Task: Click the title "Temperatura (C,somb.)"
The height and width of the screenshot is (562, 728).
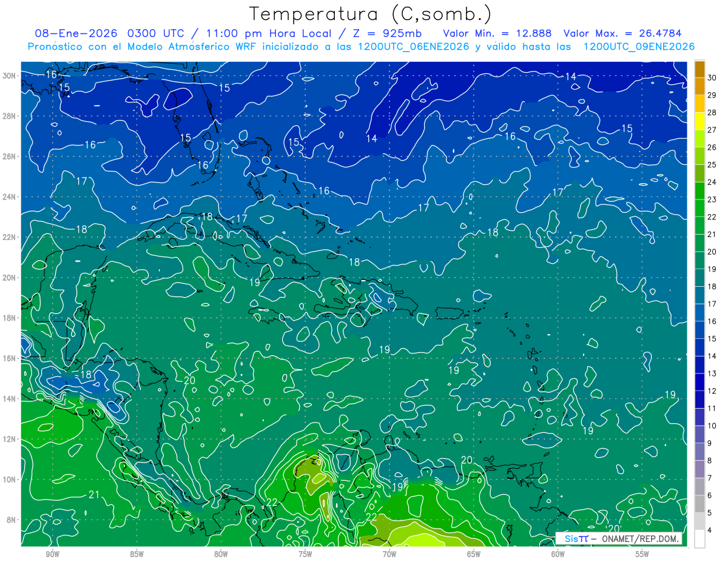Action: point(370,14)
